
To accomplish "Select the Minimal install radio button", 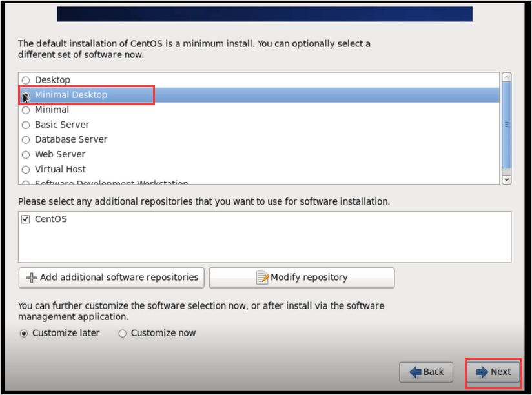I will [26, 110].
